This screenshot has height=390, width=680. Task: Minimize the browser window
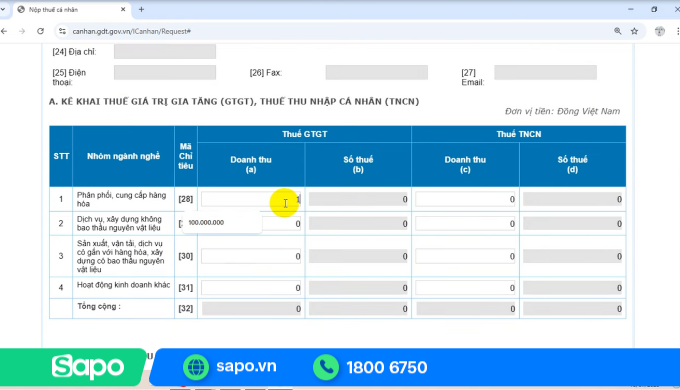631,9
